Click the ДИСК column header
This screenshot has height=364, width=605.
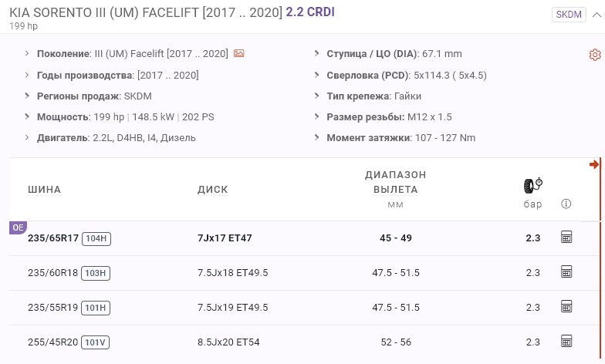click(x=213, y=190)
